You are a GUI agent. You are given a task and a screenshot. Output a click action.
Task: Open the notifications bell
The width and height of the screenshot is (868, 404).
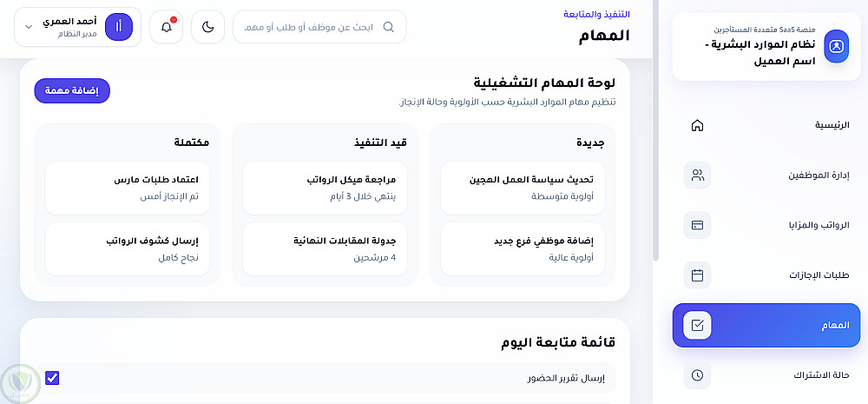[166, 27]
